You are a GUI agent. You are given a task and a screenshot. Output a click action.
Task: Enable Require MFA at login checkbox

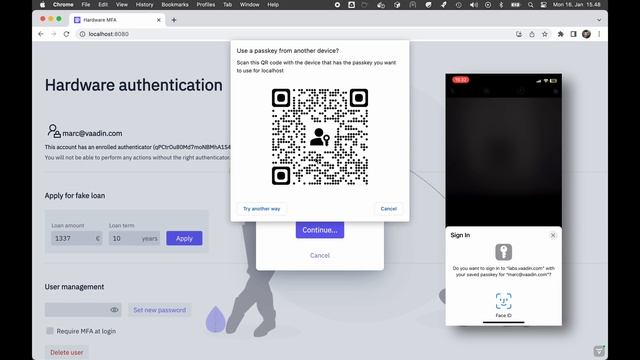coord(50,331)
